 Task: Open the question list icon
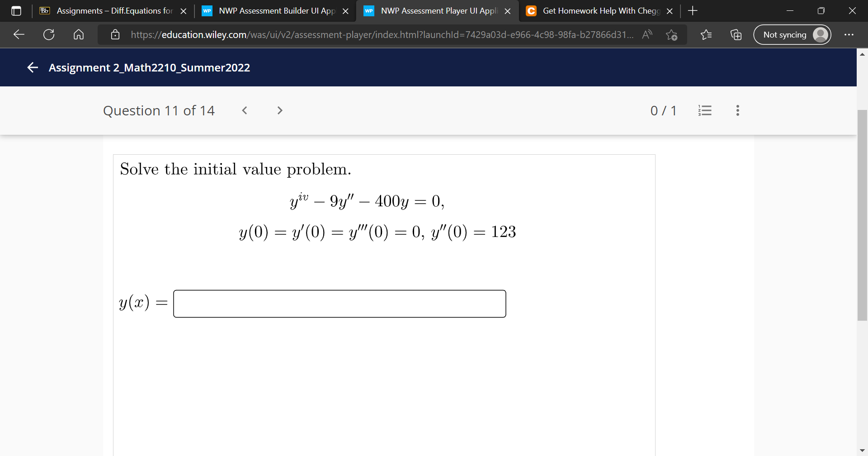pos(705,110)
